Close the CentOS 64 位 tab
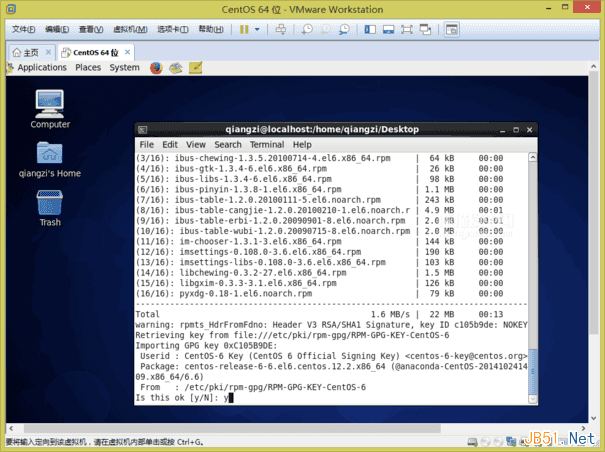This screenshot has width=605, height=452. coord(127,52)
